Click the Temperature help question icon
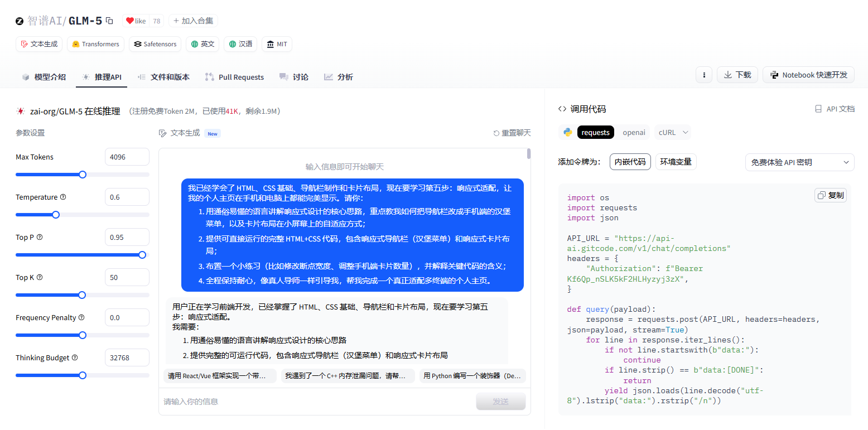Image resolution: width=868 pixels, height=430 pixels. pyautogui.click(x=63, y=197)
